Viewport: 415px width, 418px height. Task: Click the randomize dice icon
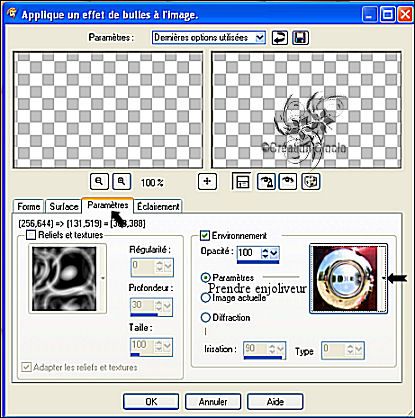tap(311, 182)
